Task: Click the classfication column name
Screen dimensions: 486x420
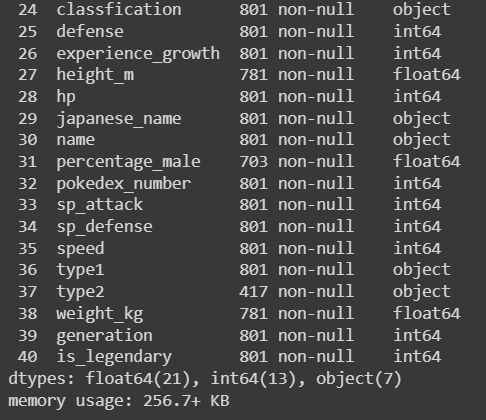Action: 119,9
